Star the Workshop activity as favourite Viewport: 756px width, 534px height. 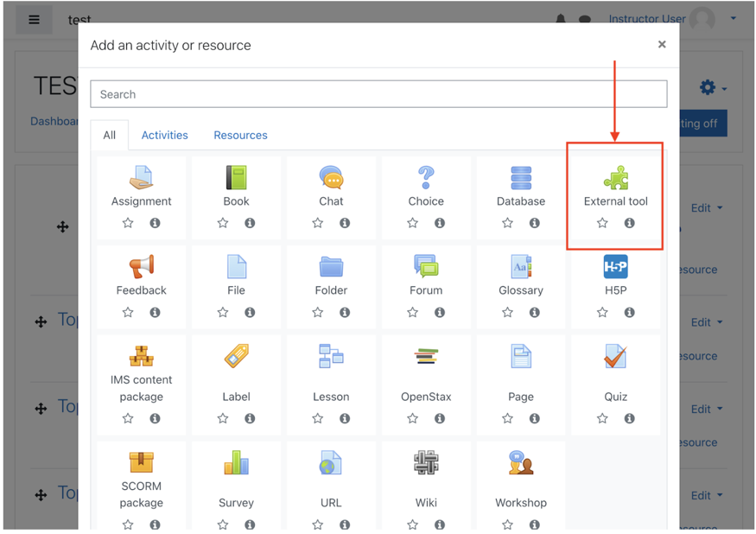point(507,524)
